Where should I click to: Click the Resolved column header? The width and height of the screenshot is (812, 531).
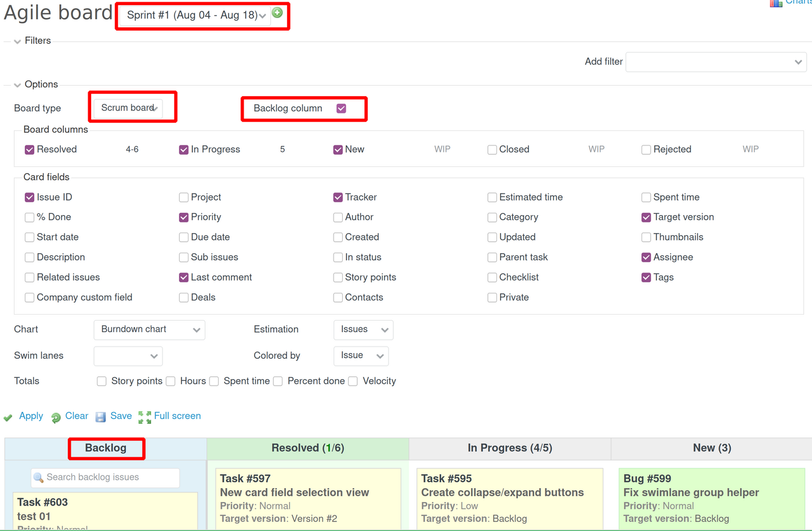(307, 448)
